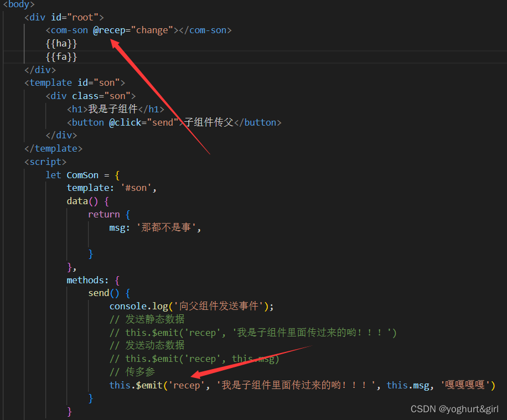Click the msg string '那都不是事'
507x420 pixels.
[x=166, y=227]
